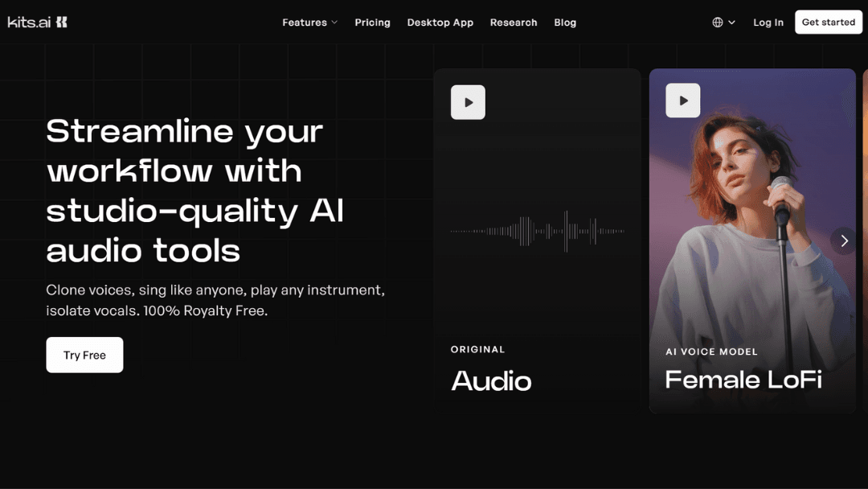Expand the Features dropdown menu
This screenshot has width=868, height=489.
click(309, 23)
